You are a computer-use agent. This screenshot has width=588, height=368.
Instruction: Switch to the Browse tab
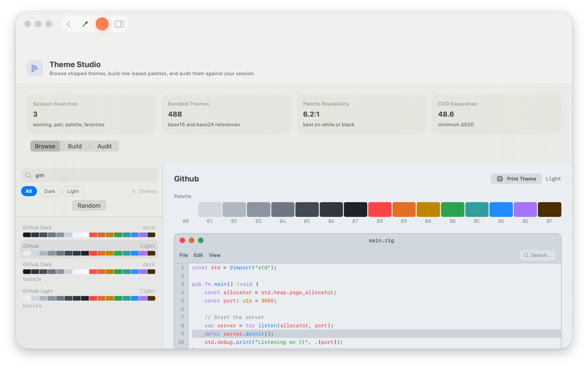click(45, 146)
